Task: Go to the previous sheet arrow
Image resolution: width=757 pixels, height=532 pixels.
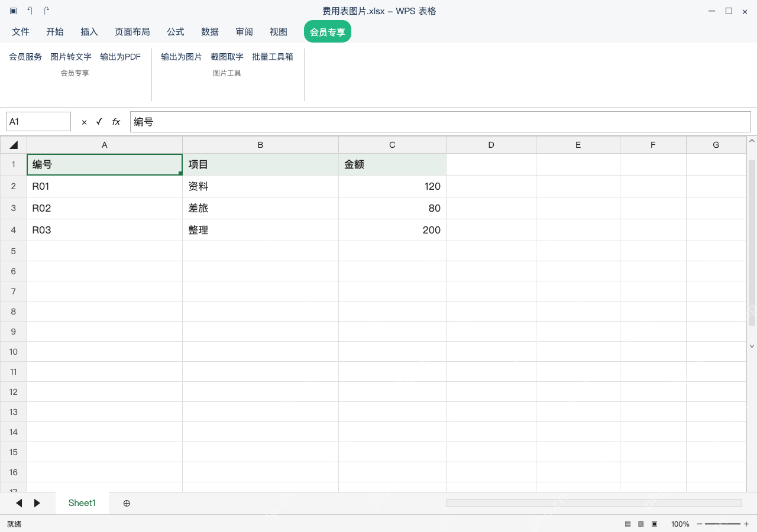Action: tap(19, 503)
